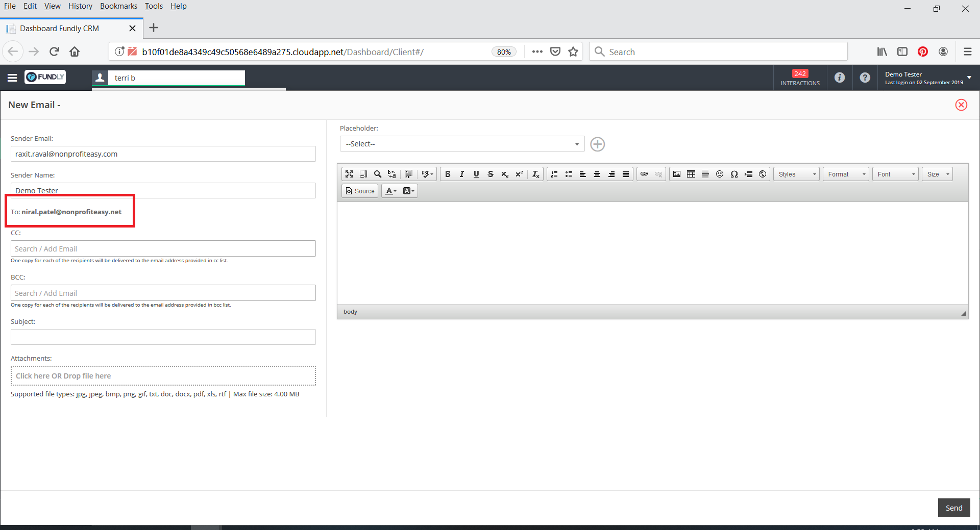
Task: Open the History menu
Action: pyautogui.click(x=80, y=6)
